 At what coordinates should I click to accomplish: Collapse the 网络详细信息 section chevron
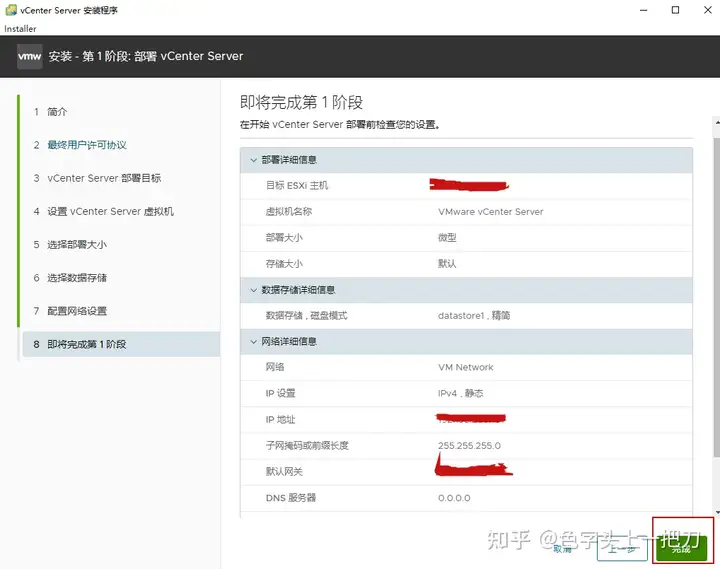(x=253, y=342)
